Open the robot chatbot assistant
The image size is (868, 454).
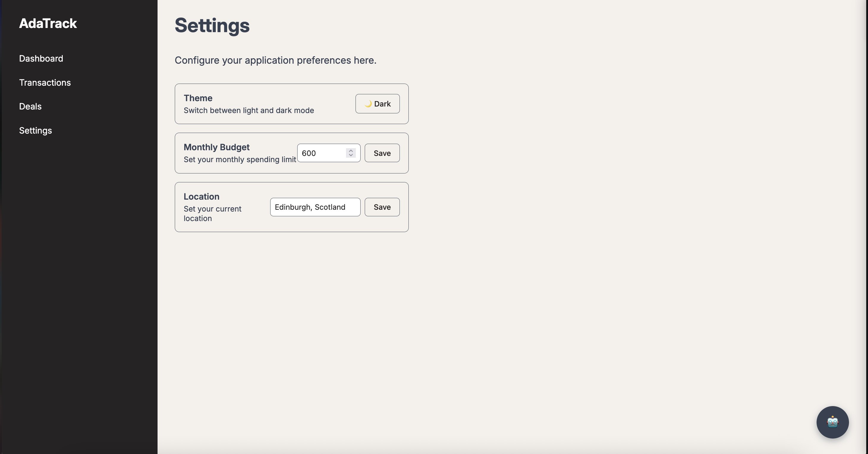click(x=832, y=422)
